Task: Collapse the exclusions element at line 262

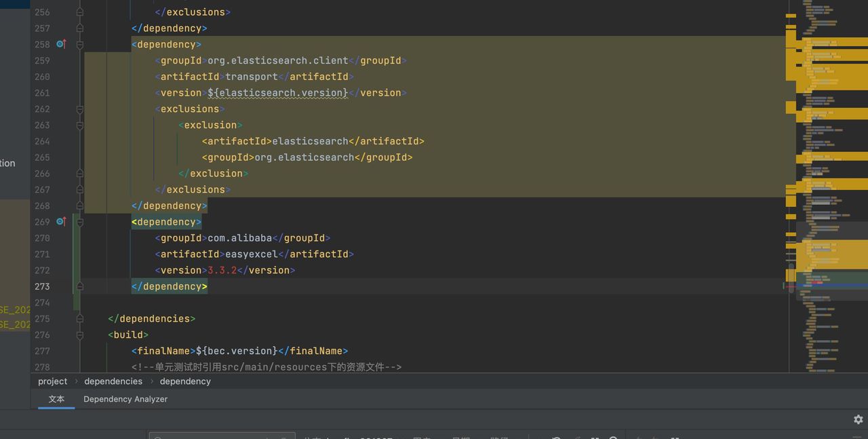Action: (x=79, y=109)
